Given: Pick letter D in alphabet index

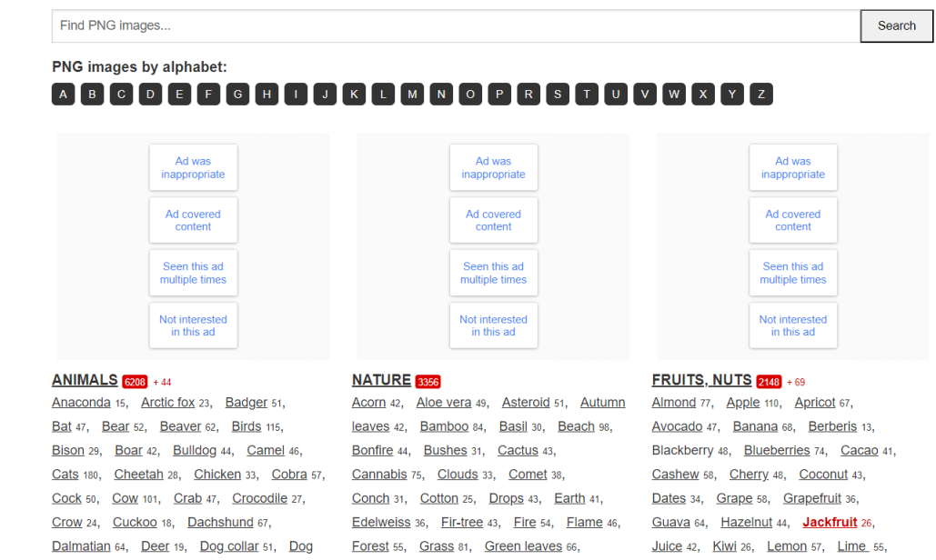Looking at the screenshot, I should click(150, 95).
